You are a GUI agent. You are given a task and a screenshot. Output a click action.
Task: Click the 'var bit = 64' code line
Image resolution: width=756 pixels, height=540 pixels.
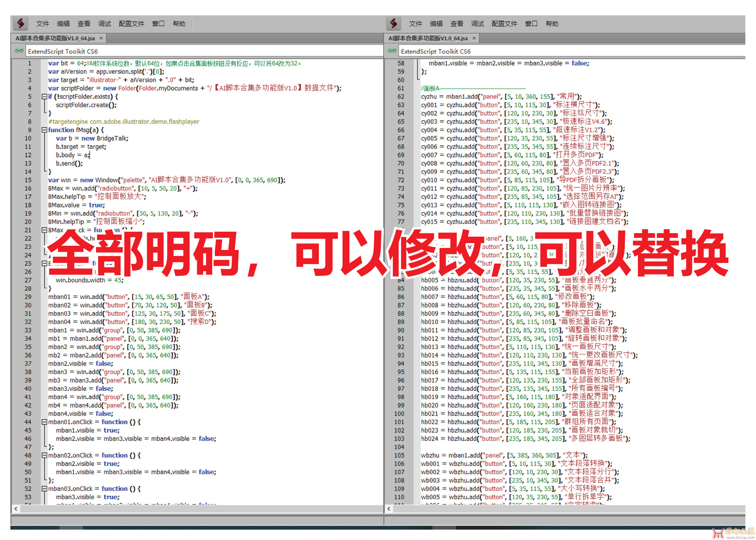coord(175,63)
